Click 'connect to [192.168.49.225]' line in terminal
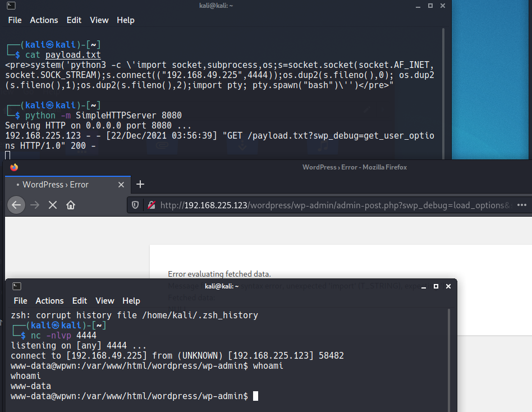The height and width of the screenshot is (412, 532). [177, 356]
